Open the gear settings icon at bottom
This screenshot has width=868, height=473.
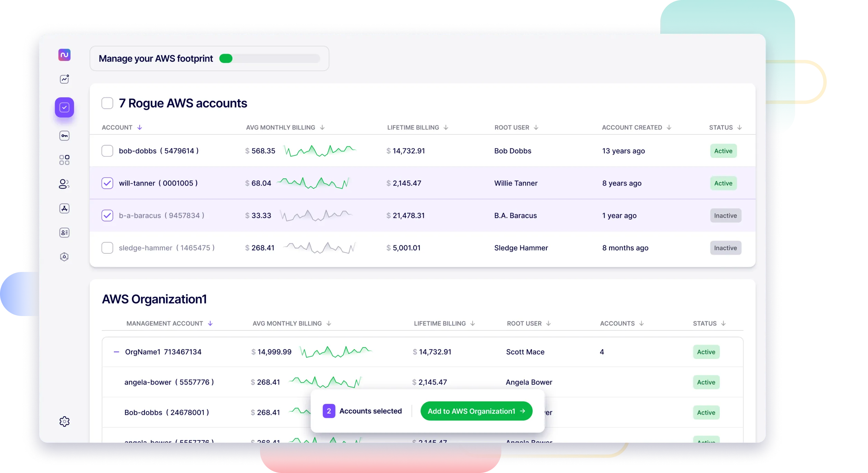pos(64,421)
